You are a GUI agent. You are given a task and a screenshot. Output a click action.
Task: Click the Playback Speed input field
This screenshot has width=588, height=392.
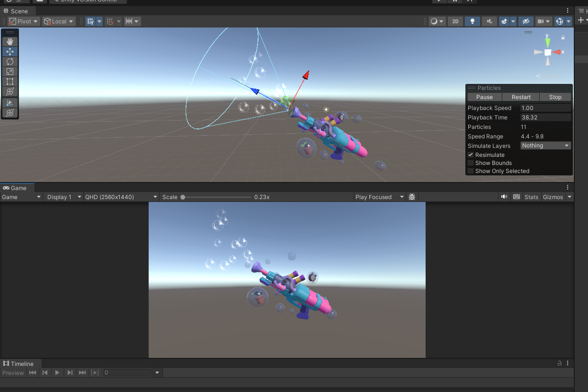(x=545, y=108)
